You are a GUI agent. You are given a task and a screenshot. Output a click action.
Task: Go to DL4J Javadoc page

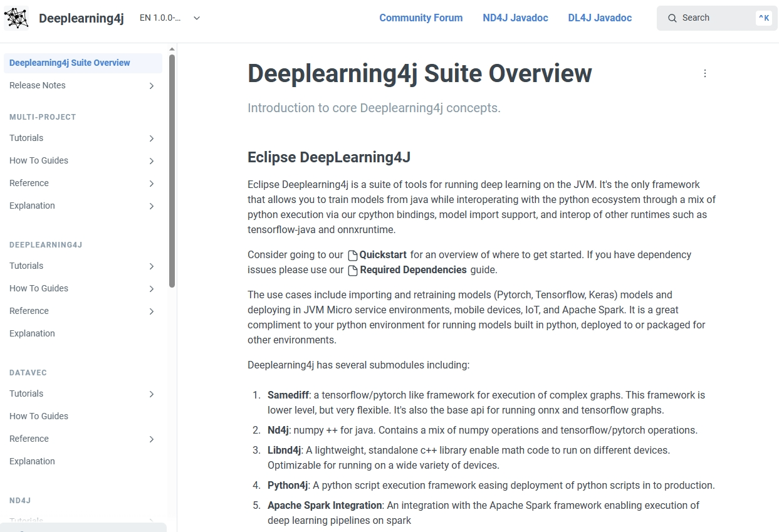(x=600, y=18)
